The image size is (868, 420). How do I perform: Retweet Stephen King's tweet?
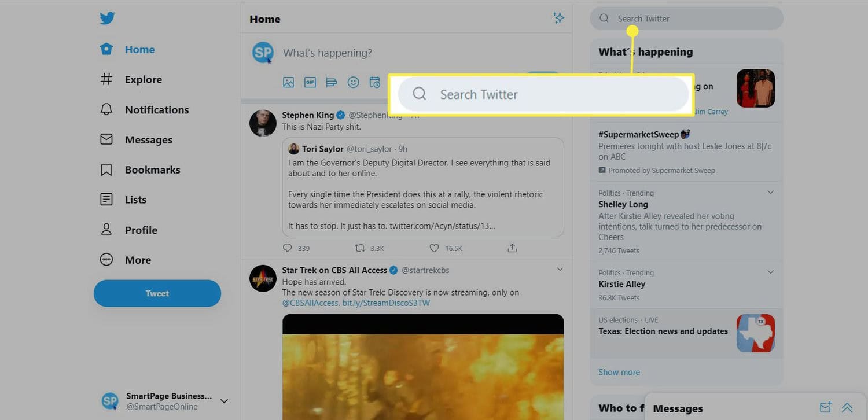[x=359, y=248]
